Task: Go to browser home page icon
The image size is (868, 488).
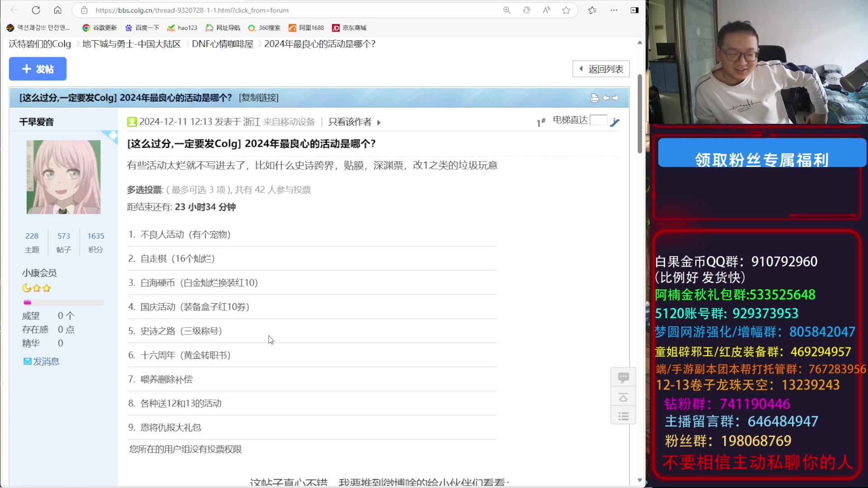Action: (x=57, y=10)
